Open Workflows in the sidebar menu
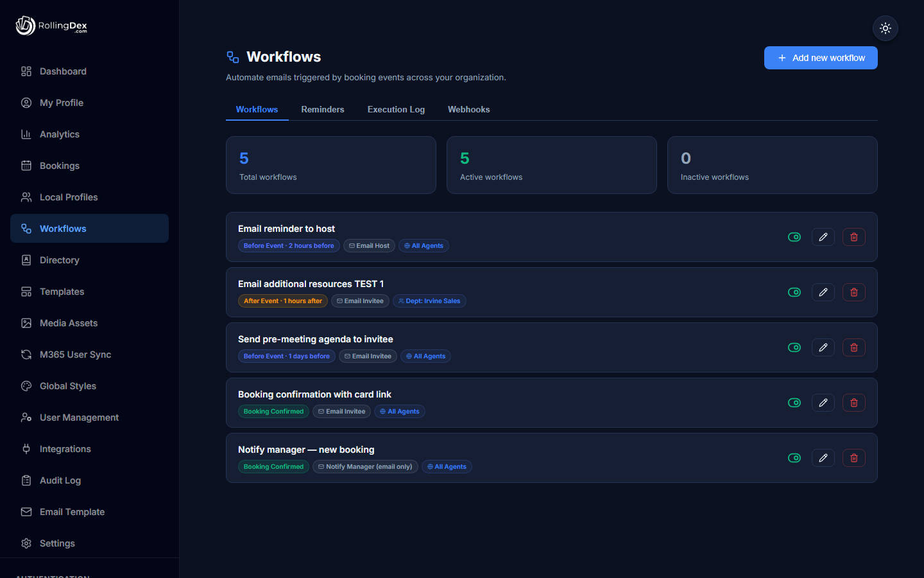Viewport: 924px width, 578px height. (89, 229)
